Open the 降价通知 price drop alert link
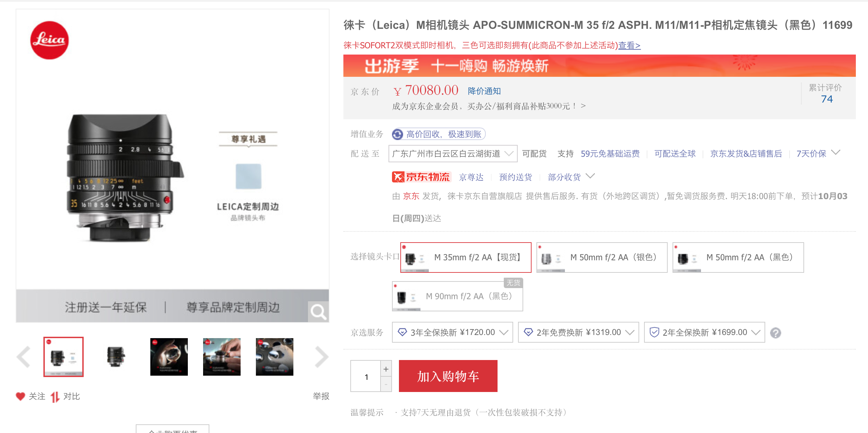 [484, 91]
